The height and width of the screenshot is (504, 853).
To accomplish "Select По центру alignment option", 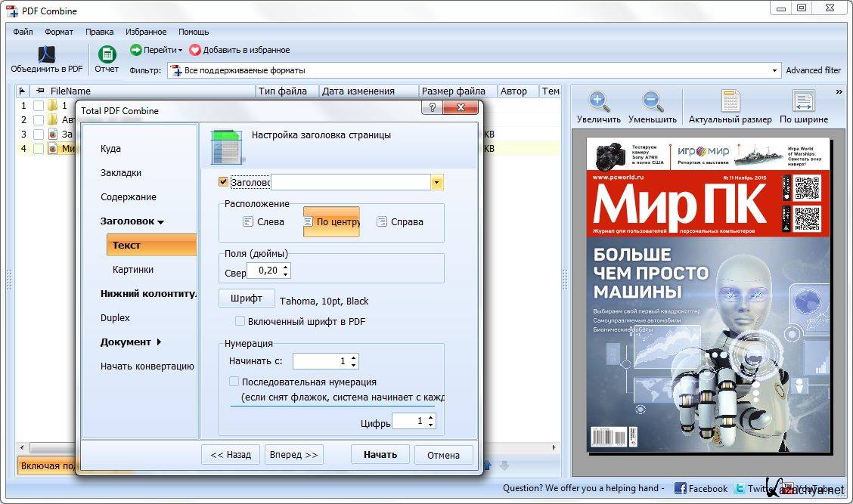I will click(x=331, y=221).
